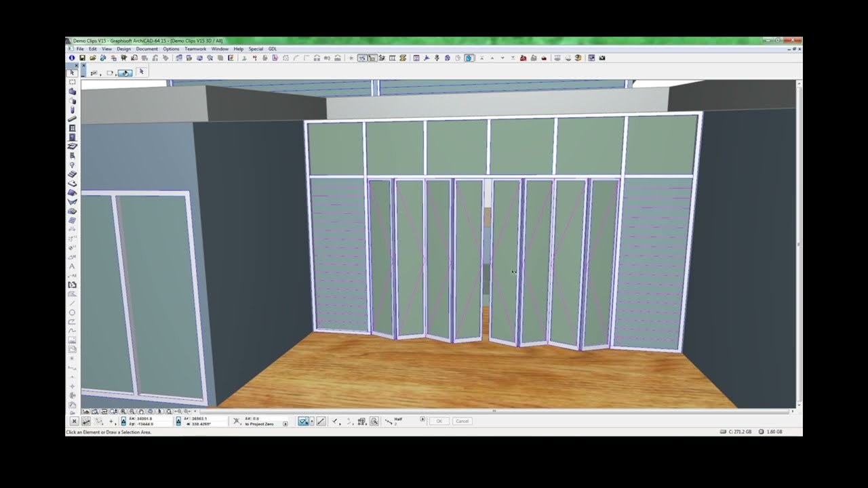This screenshot has width=868, height=488.
Task: Click the diagonal line icon in bottom bar
Action: pos(321,421)
